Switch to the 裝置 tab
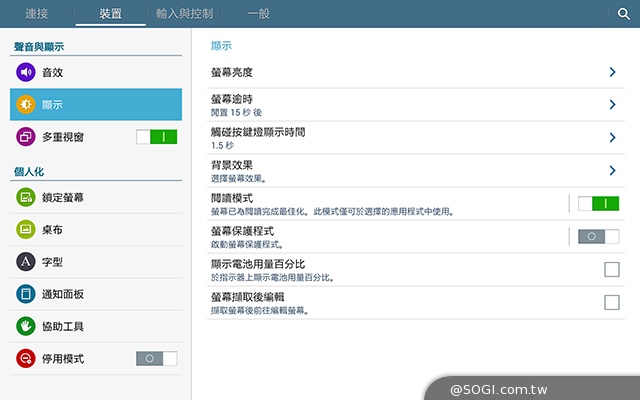This screenshot has width=640, height=400. pos(111,14)
